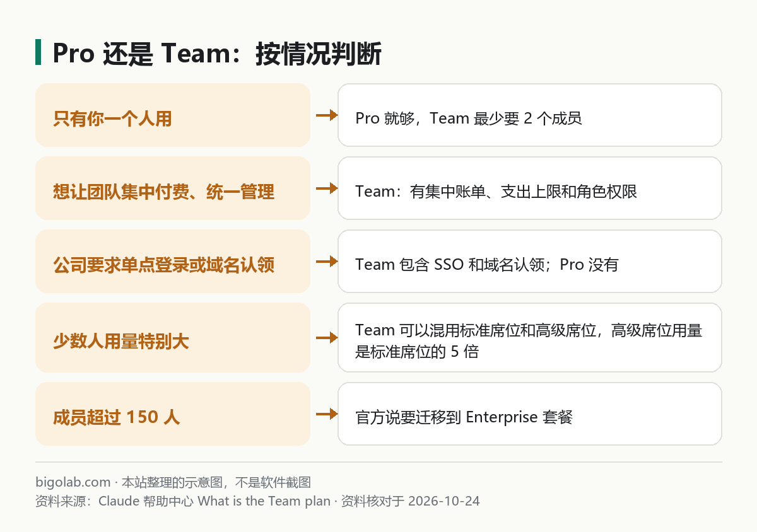Image resolution: width=757 pixels, height=532 pixels.
Task: Click "Pro 就够,Team 最少要 2 个成员" text
Action: 469,119
